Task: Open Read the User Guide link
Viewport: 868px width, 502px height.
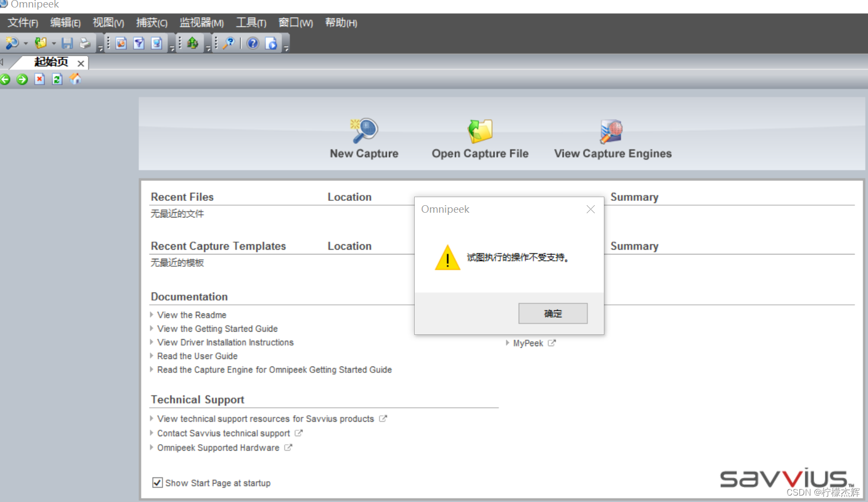Action: 197,356
